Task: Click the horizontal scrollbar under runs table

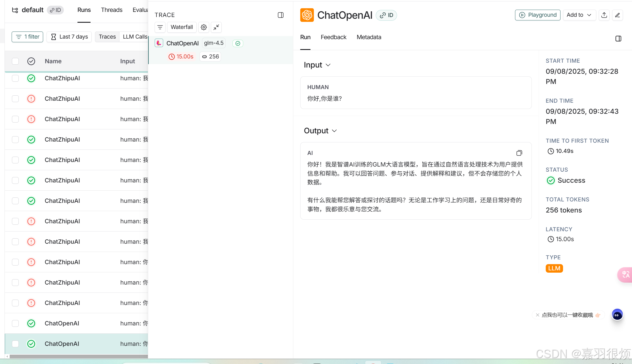Action: point(78,356)
